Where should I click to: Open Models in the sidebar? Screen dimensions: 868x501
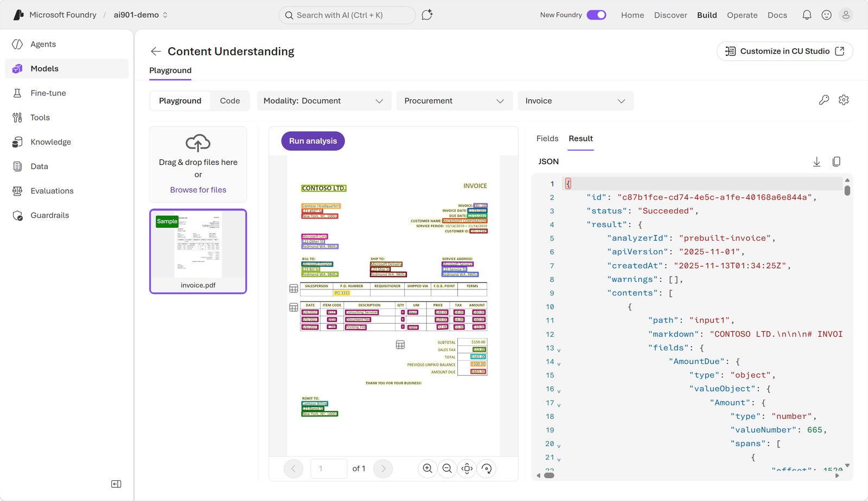[x=67, y=68]
